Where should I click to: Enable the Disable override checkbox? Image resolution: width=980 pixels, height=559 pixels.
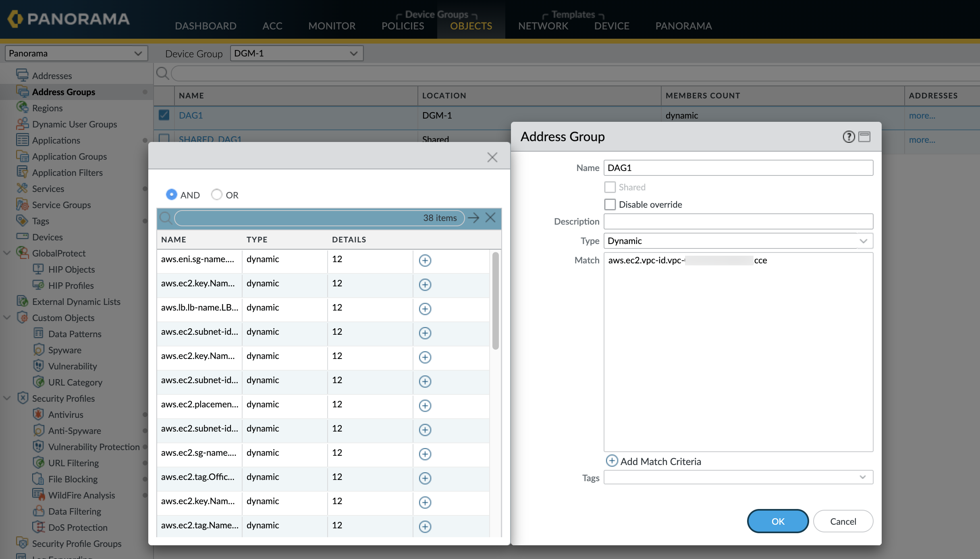click(610, 204)
